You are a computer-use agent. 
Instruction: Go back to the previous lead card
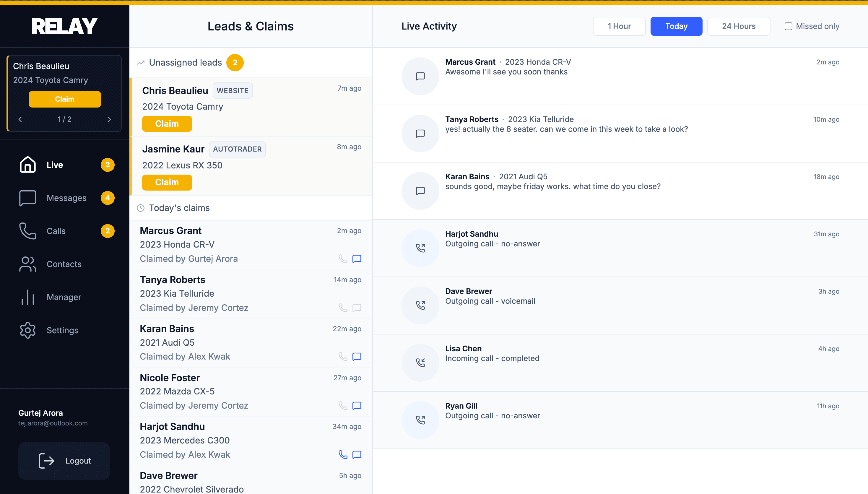click(x=20, y=119)
